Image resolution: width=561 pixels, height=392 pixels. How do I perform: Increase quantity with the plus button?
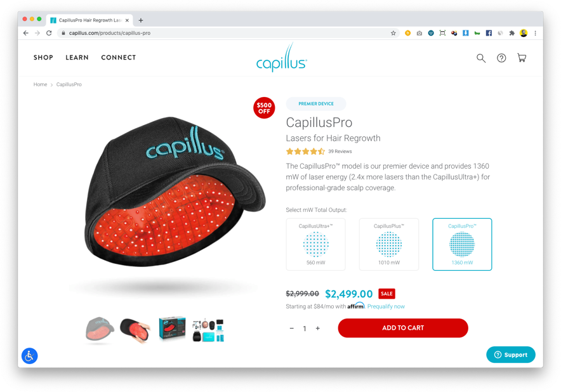point(318,329)
